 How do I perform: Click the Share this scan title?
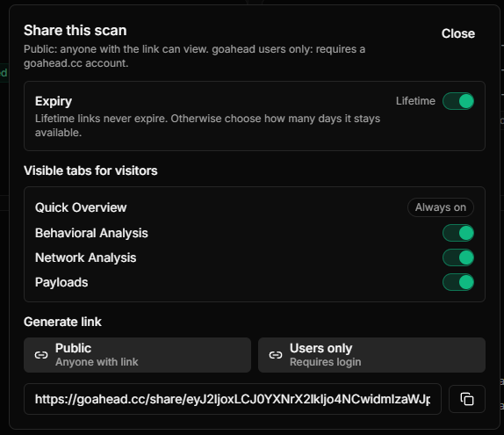click(x=76, y=30)
